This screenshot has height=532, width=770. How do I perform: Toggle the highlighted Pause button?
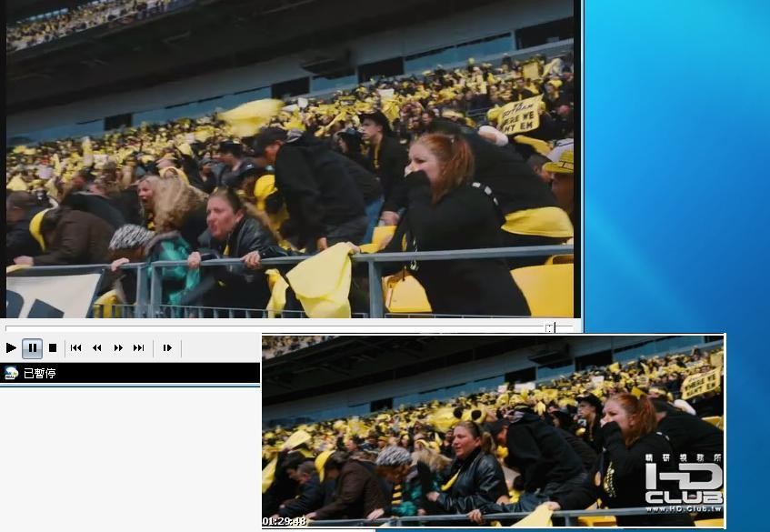tap(33, 348)
